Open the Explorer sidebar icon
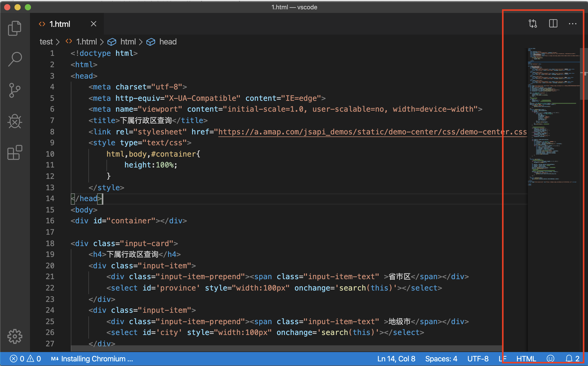The image size is (588, 366). [x=15, y=28]
